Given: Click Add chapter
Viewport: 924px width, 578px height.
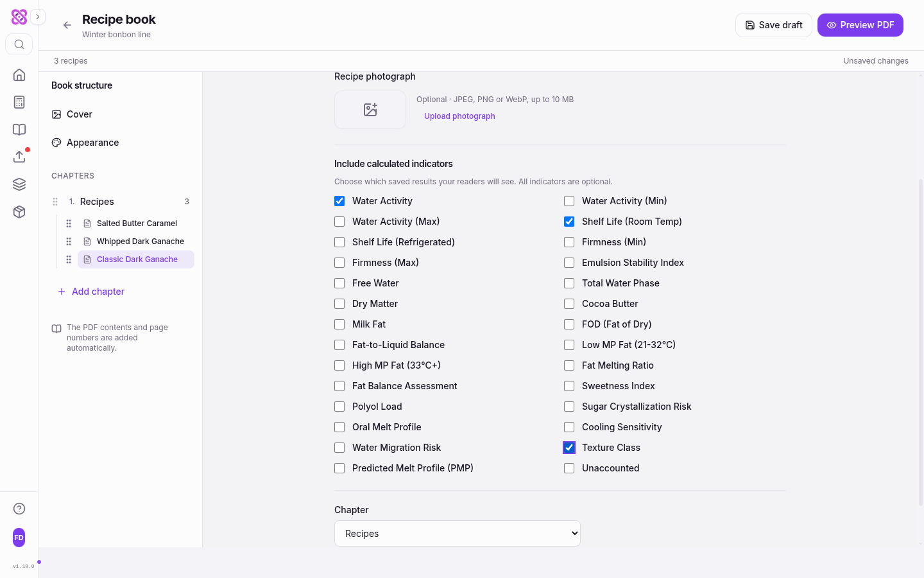Looking at the screenshot, I should (x=91, y=292).
